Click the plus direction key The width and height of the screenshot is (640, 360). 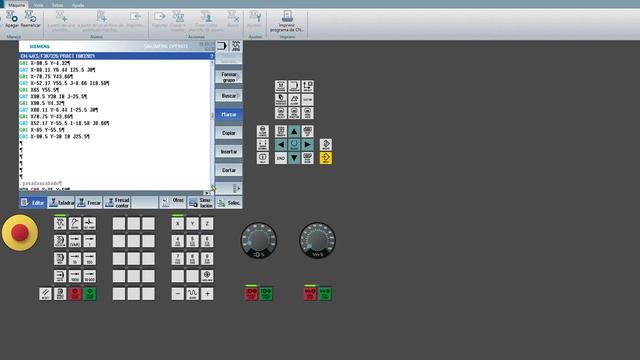[x=207, y=293]
